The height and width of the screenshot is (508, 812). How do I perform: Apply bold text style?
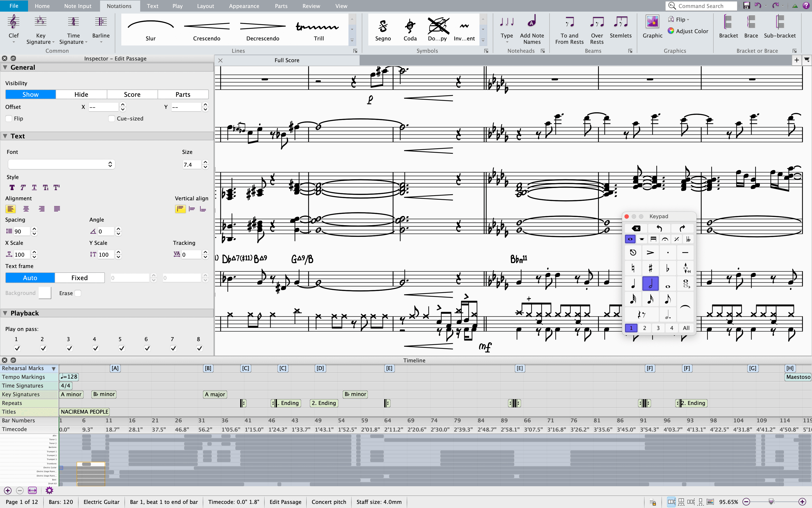point(12,187)
